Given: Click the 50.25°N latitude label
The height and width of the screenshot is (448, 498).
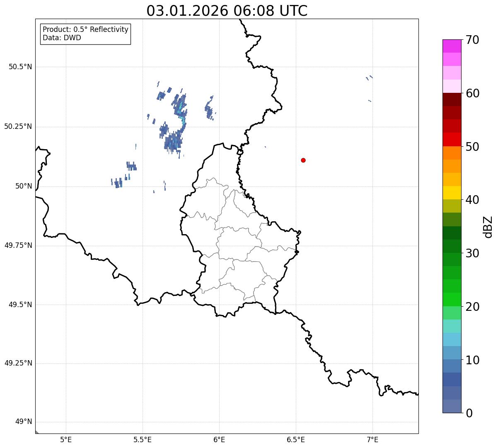Looking at the screenshot, I should click(x=18, y=126).
